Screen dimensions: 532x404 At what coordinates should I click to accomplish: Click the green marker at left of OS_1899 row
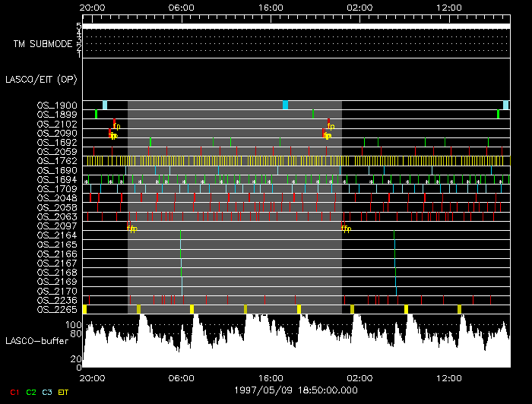(x=96, y=115)
